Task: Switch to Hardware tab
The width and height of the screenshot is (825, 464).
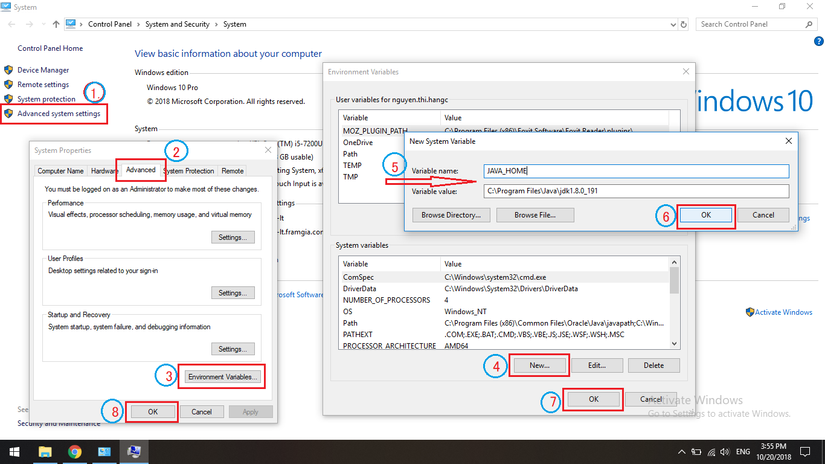Action: [x=104, y=171]
